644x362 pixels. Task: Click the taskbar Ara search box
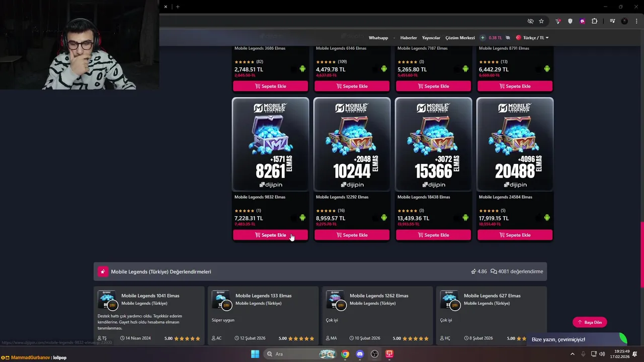(x=299, y=354)
